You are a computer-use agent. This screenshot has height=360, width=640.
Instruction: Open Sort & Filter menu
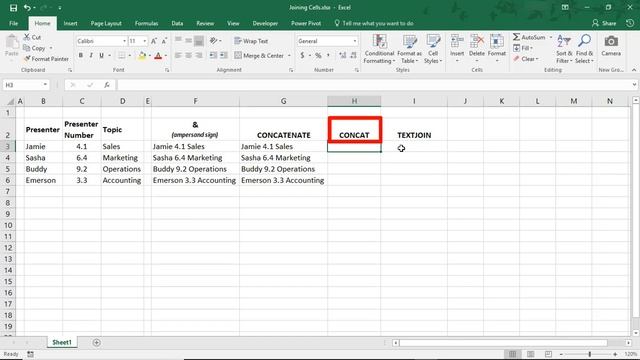point(564,49)
